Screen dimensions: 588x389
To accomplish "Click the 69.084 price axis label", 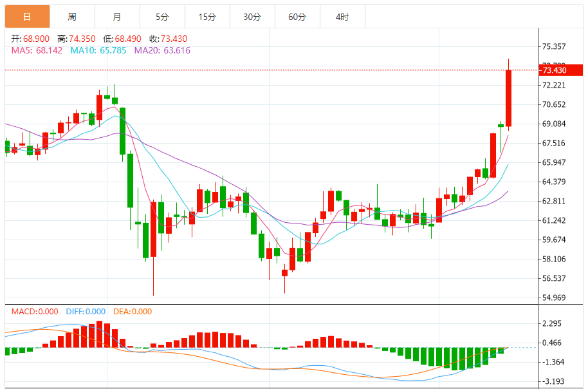I will [x=554, y=124].
